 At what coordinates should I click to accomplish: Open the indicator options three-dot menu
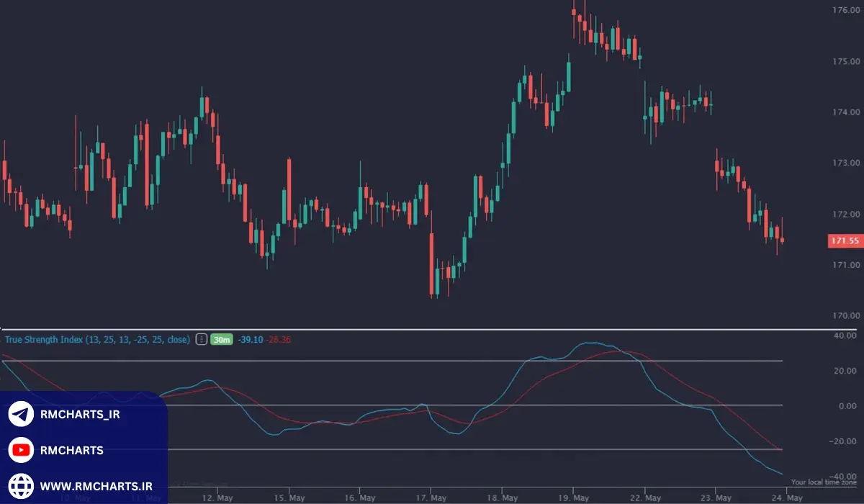click(202, 339)
